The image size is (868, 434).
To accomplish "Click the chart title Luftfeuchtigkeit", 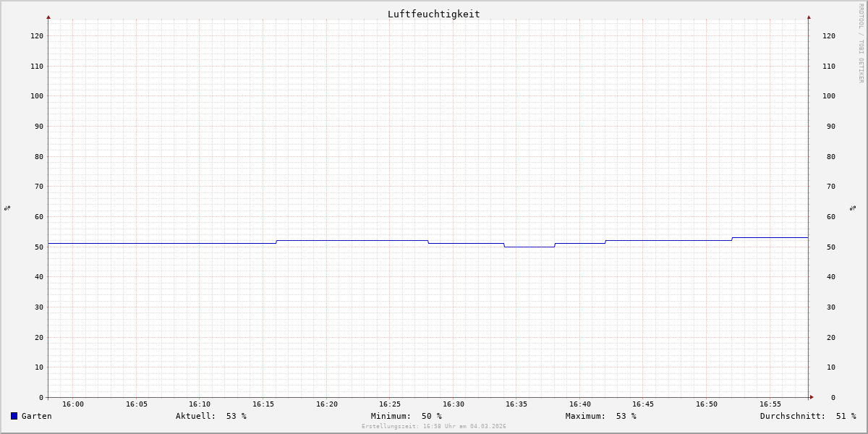I will [x=434, y=14].
